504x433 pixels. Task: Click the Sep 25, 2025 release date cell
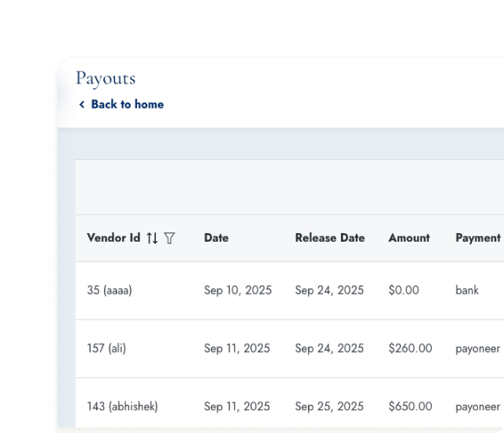pos(329,406)
